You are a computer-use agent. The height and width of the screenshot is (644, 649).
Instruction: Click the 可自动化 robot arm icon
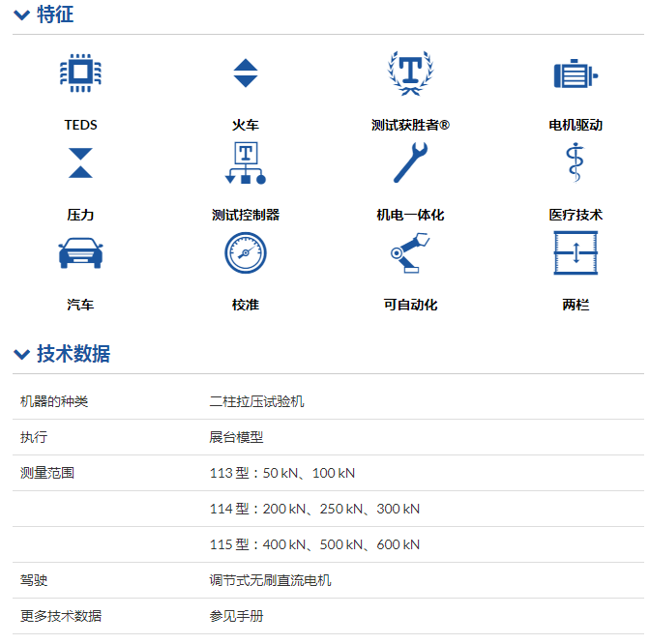(410, 253)
